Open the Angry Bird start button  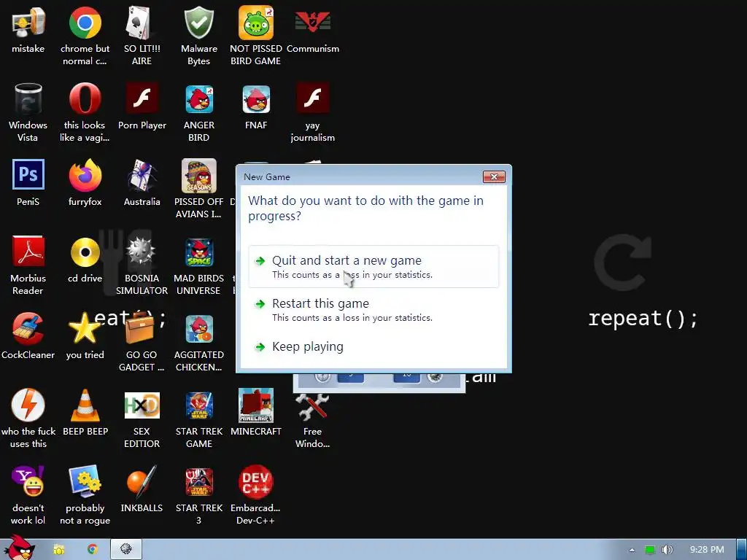[20, 548]
